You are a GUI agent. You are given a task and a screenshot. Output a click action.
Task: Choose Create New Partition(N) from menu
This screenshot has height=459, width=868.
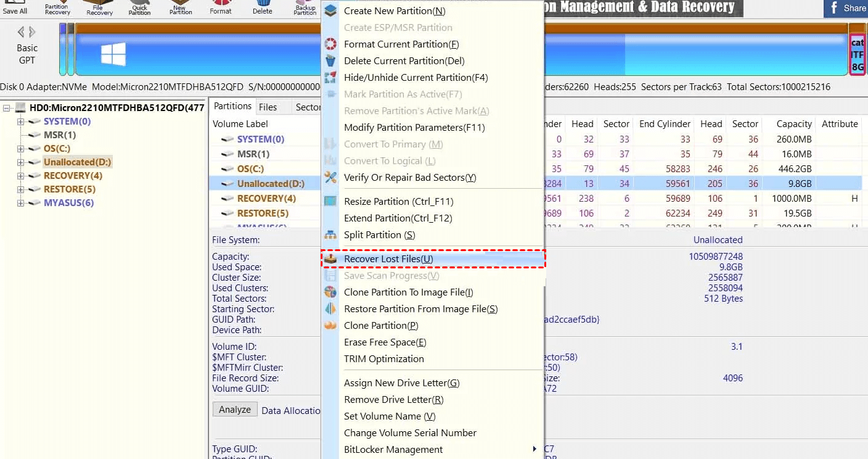point(433,11)
